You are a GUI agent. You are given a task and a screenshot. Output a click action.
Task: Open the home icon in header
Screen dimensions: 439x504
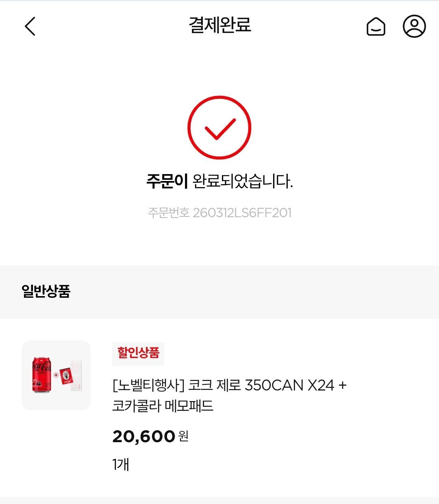pyautogui.click(x=376, y=27)
